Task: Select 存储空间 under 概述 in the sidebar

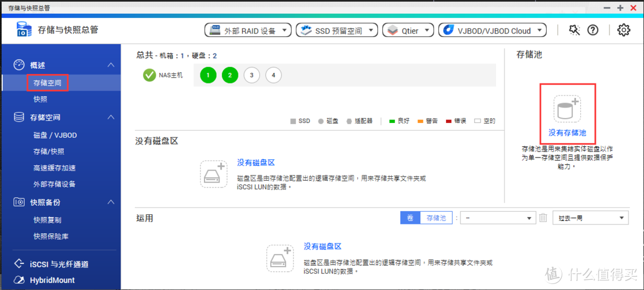Action: 47,84
